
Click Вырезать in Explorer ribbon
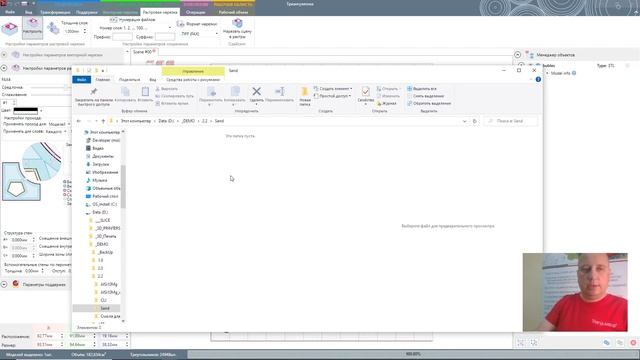click(x=167, y=89)
